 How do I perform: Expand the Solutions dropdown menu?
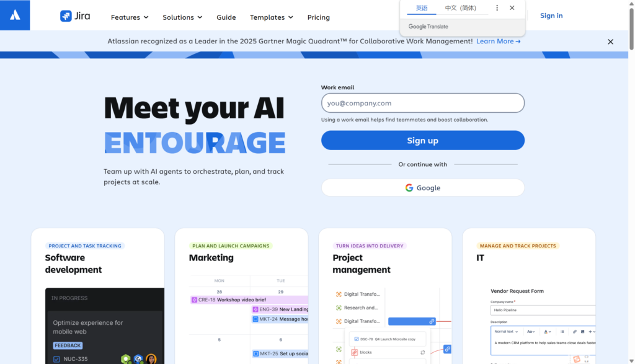182,17
